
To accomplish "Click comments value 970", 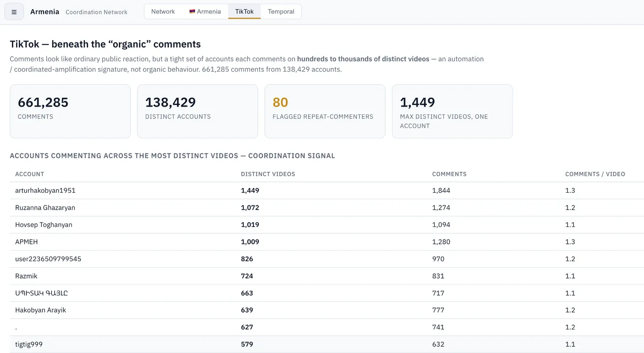I will click(x=438, y=259).
